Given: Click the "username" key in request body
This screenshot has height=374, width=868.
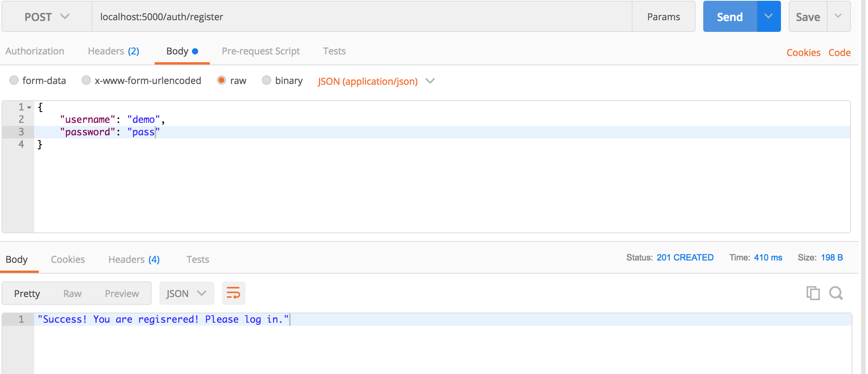Looking at the screenshot, I should 87,119.
